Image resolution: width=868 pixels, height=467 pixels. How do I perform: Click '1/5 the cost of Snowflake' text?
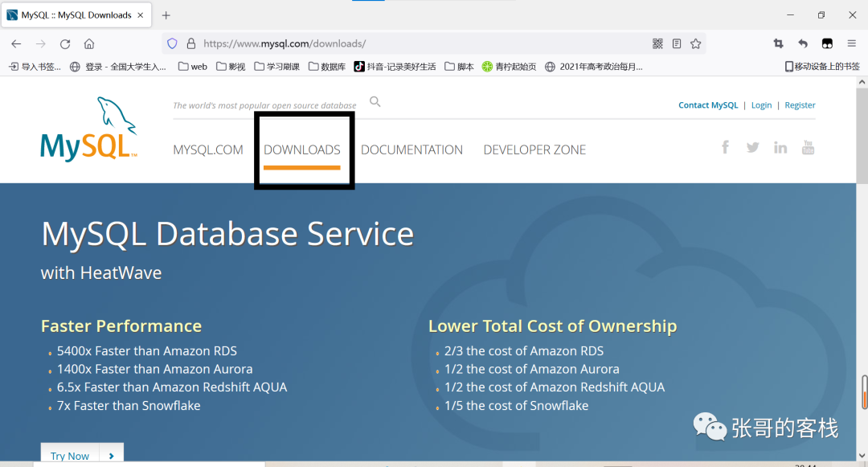516,406
